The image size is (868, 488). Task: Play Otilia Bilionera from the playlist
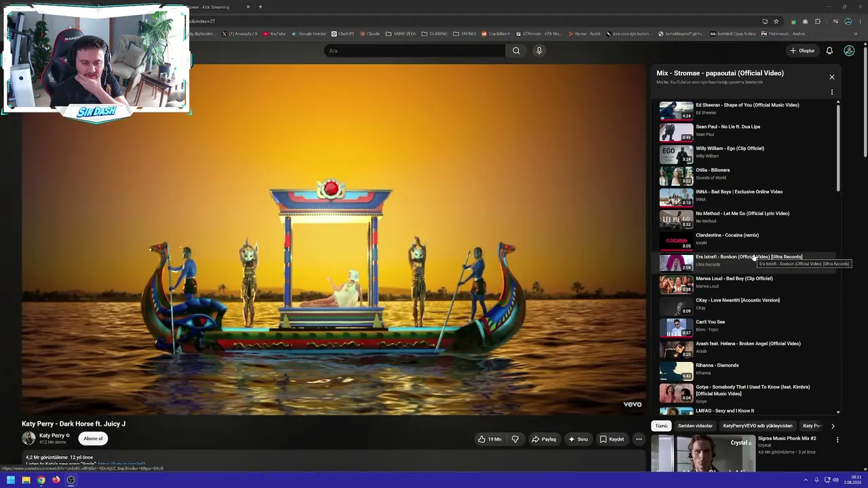pos(746,176)
